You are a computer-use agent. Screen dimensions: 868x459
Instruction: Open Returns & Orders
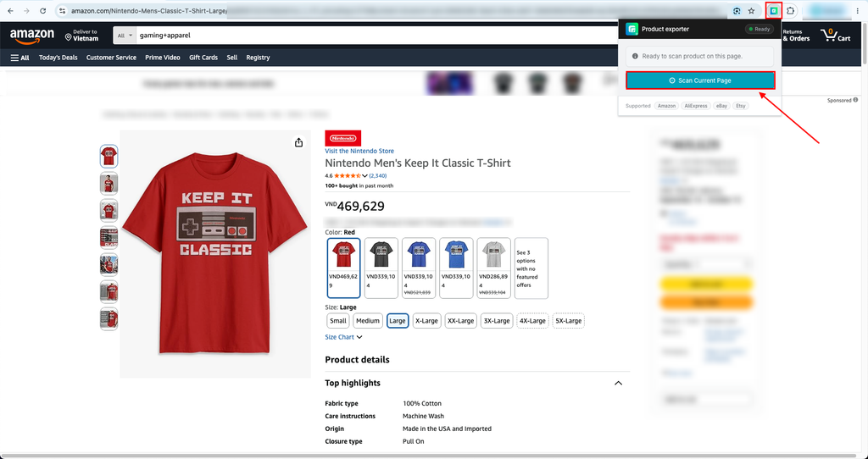pyautogui.click(x=796, y=36)
